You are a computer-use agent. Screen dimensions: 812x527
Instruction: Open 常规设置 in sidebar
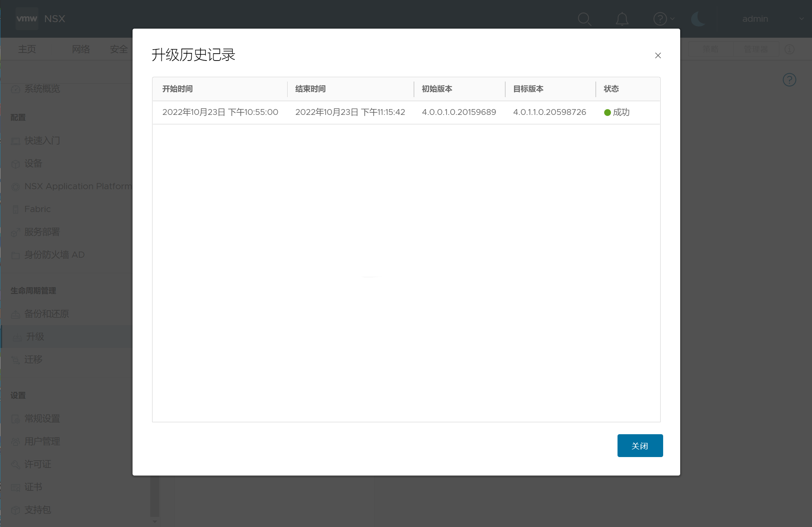[x=42, y=419]
